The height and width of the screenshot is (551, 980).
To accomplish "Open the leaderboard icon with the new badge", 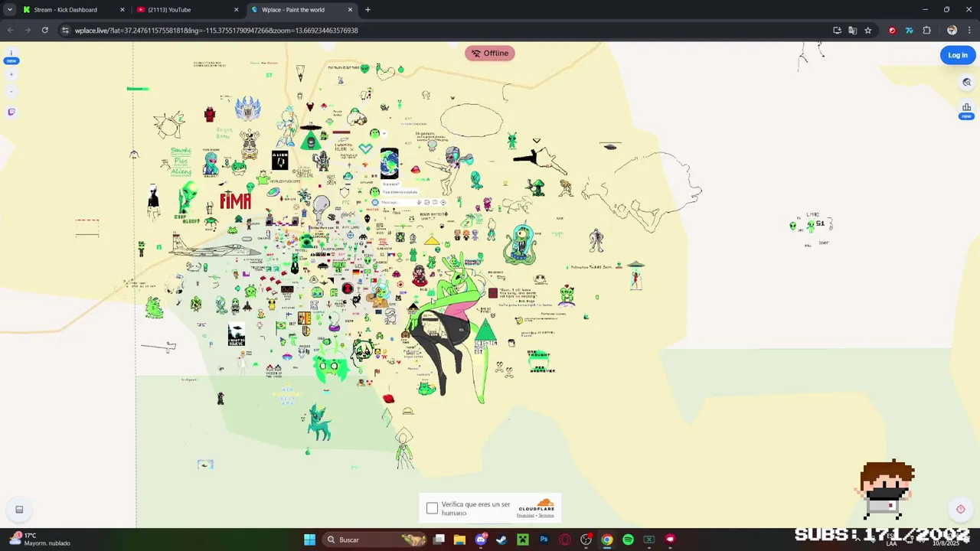I will pos(966,109).
